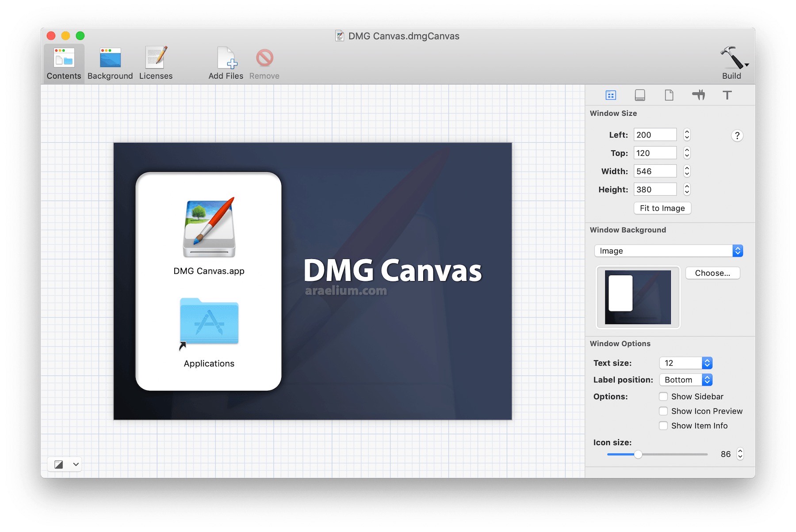Image resolution: width=796 pixels, height=532 pixels.
Task: Click the Top field stepper
Action: click(687, 153)
